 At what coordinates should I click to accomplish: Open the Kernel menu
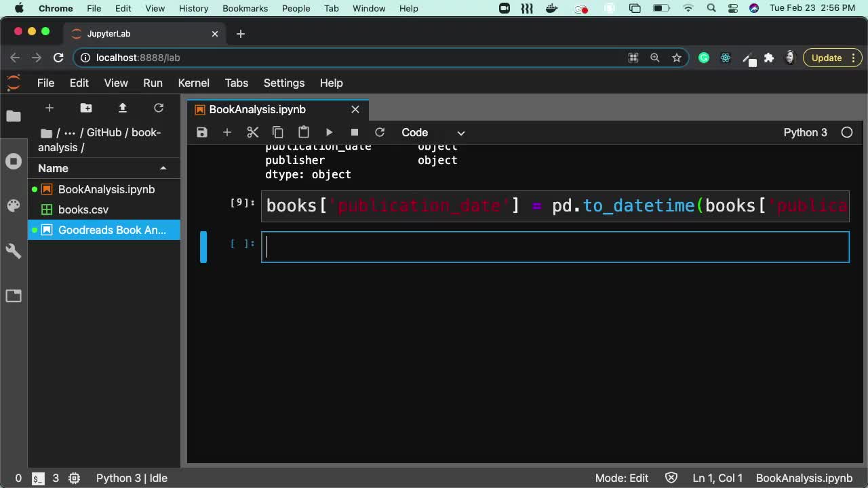click(193, 83)
